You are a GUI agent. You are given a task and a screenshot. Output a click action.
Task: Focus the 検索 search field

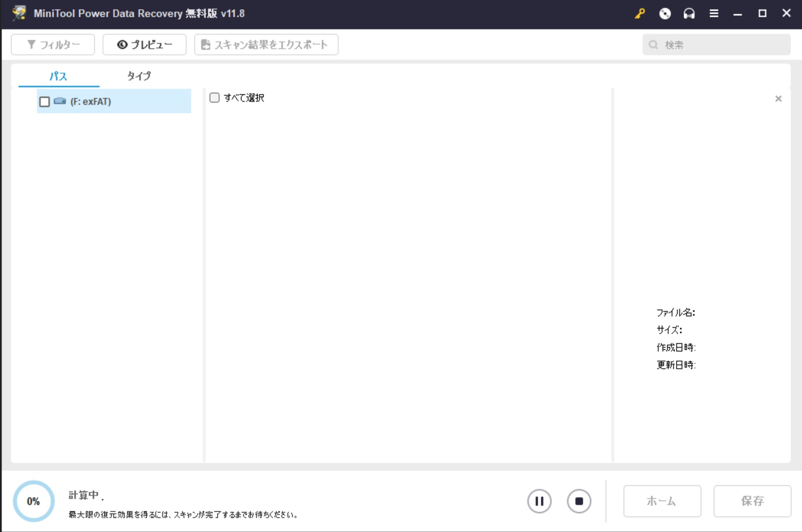click(x=716, y=45)
